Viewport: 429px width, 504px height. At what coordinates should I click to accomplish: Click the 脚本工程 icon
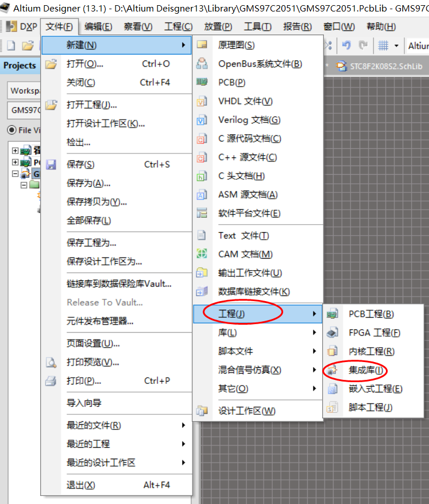[333, 407]
